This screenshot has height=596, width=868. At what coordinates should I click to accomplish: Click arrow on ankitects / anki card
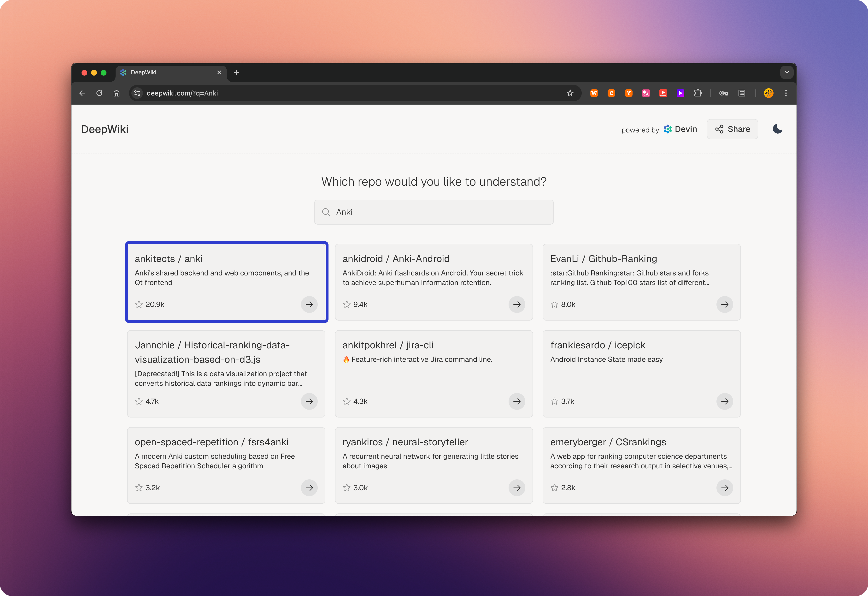(309, 304)
